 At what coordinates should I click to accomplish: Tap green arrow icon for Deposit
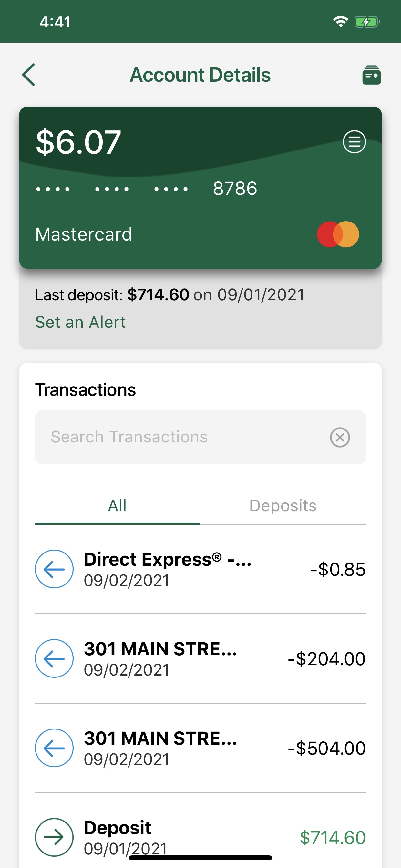tap(54, 837)
